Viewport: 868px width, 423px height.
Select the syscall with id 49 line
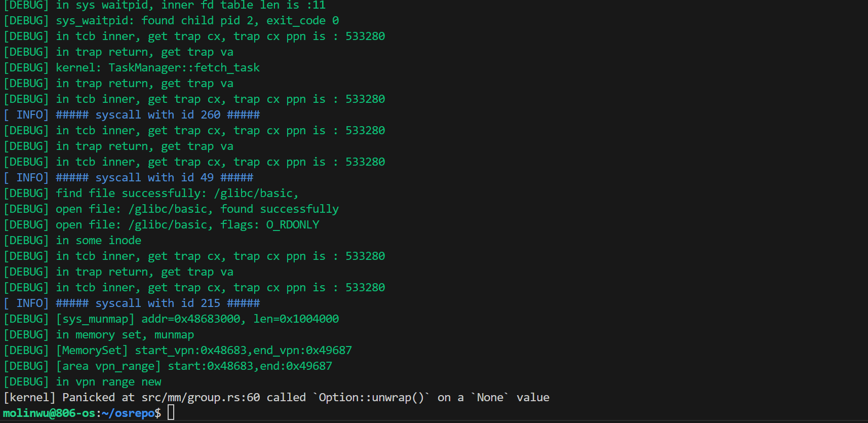pyautogui.click(x=154, y=178)
